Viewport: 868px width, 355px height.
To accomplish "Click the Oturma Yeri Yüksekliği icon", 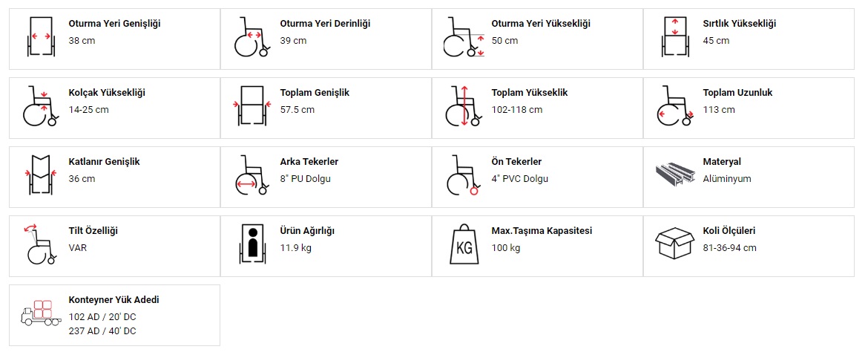I will (x=464, y=36).
